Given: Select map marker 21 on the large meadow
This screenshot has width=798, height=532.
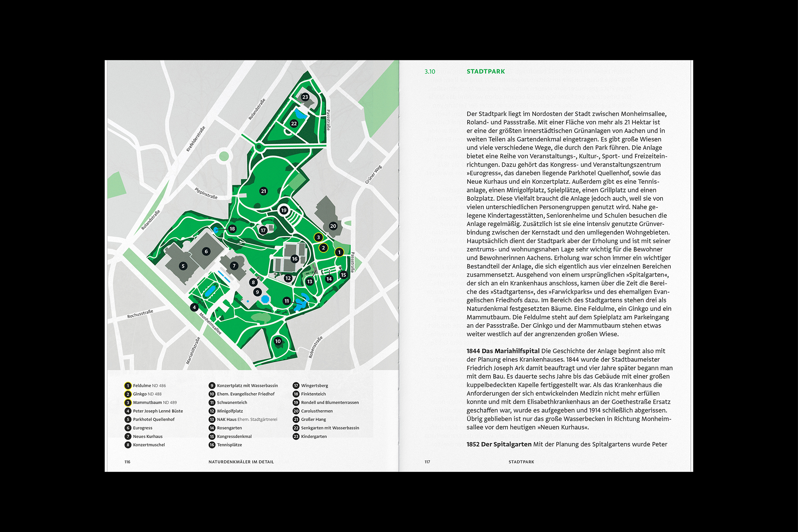Looking at the screenshot, I should (264, 191).
